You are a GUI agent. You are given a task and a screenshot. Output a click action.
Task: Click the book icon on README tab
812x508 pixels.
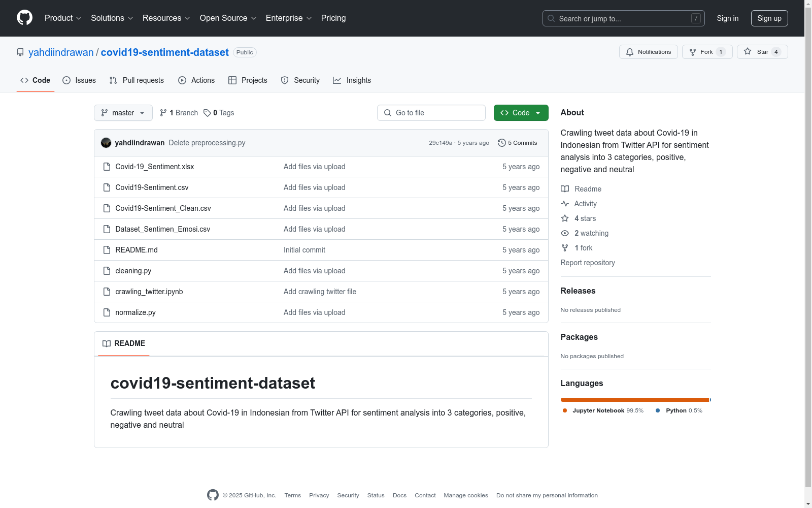coord(107,343)
